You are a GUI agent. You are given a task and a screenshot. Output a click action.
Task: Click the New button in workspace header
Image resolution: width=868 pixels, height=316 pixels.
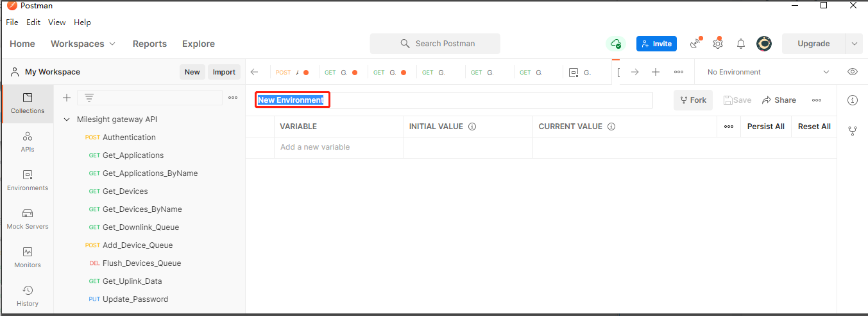coord(192,72)
